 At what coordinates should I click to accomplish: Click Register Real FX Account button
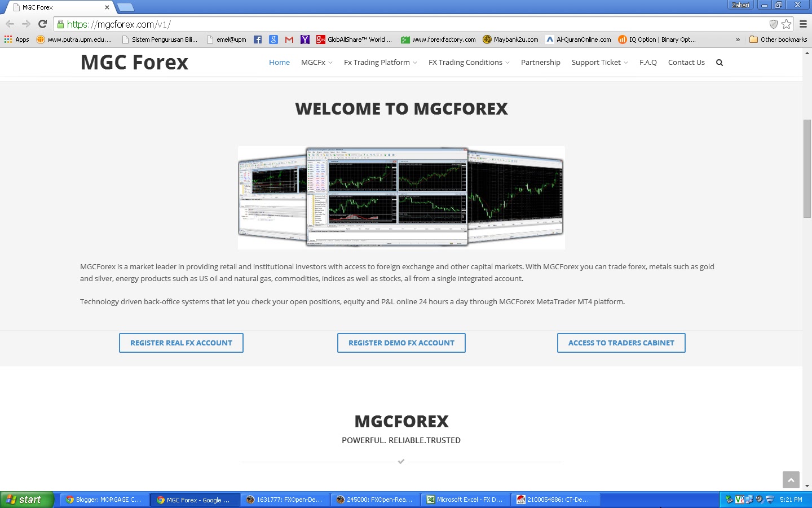click(x=181, y=343)
